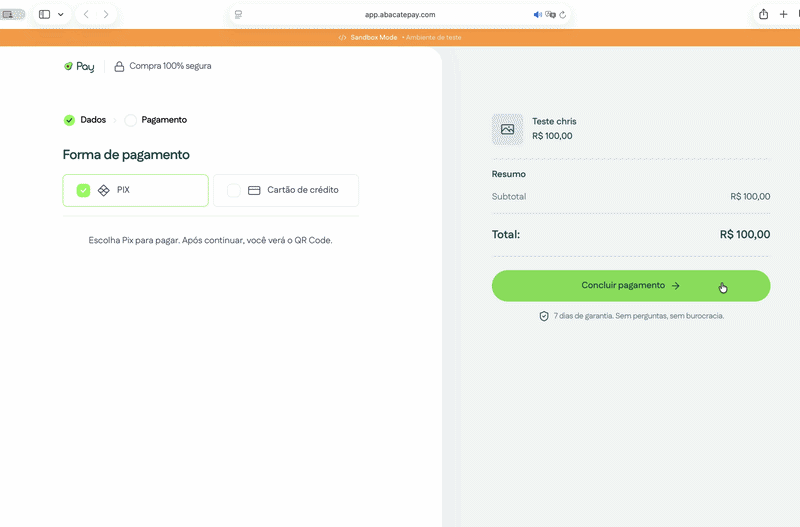This screenshot has height=527, width=800.
Task: Go forward with the browser forward arrow
Action: click(106, 14)
